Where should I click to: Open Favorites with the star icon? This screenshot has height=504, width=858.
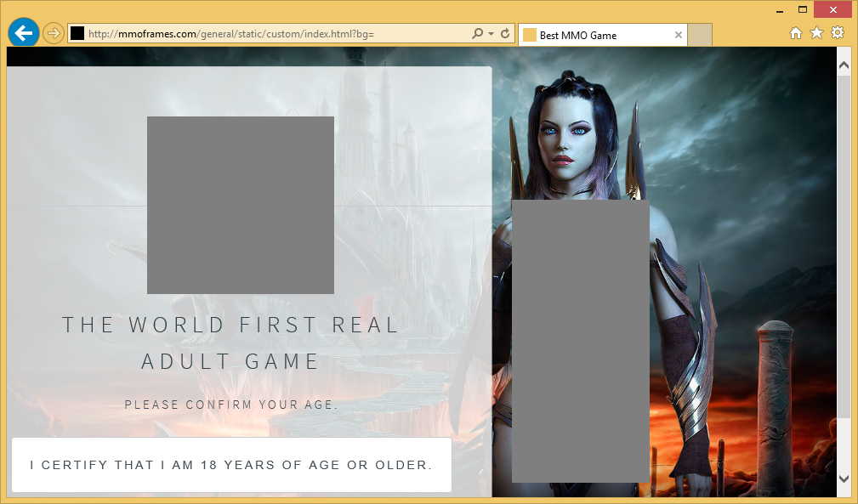(x=816, y=33)
